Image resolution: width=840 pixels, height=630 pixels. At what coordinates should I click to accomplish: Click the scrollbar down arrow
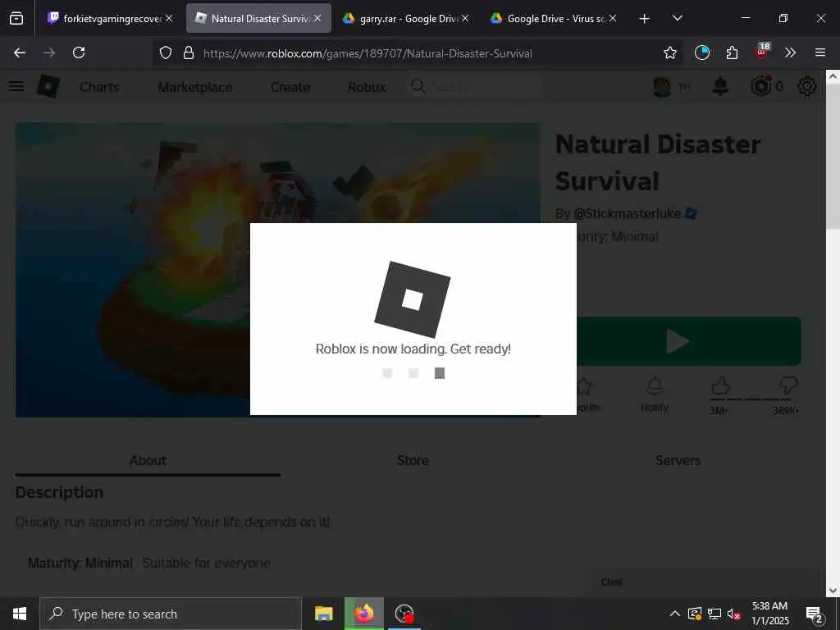[x=833, y=591]
